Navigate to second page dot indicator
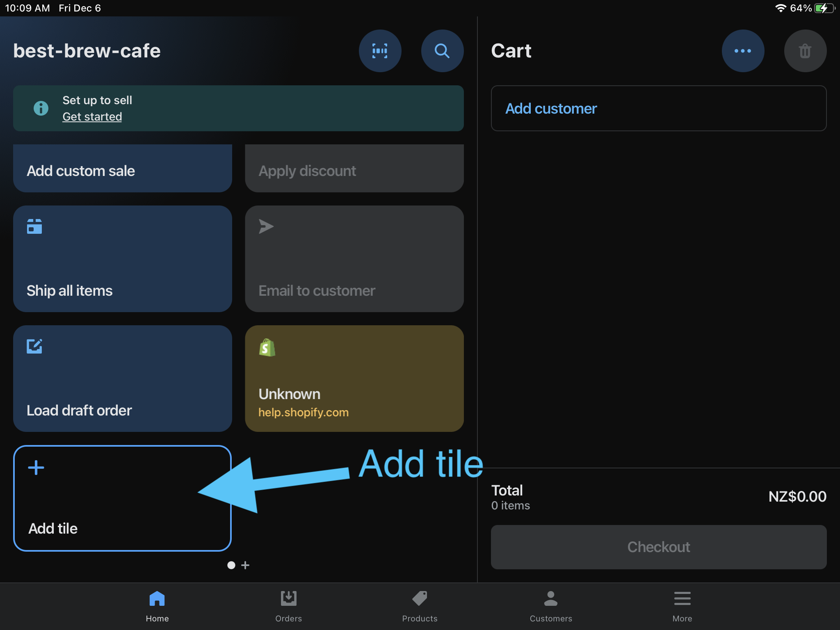This screenshot has width=840, height=630. 246,565
